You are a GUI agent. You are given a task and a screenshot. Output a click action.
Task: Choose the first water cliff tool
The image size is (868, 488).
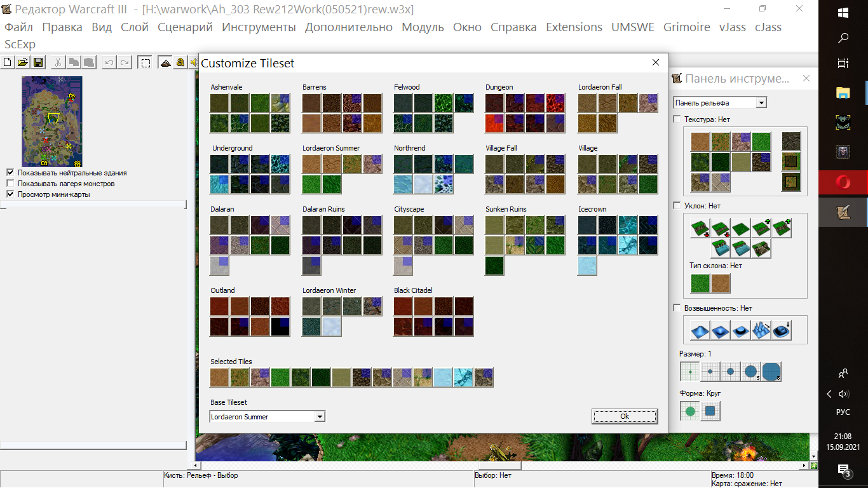pyautogui.click(x=721, y=249)
